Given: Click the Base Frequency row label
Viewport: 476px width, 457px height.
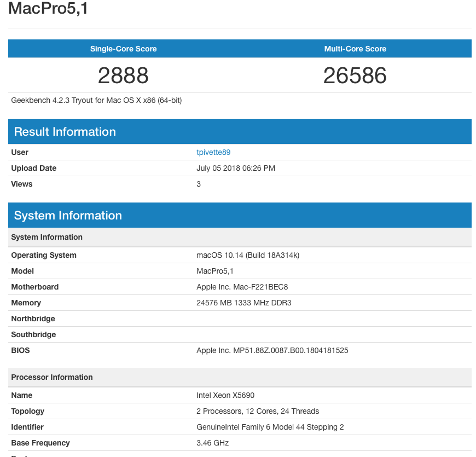Looking at the screenshot, I should (x=40, y=443).
